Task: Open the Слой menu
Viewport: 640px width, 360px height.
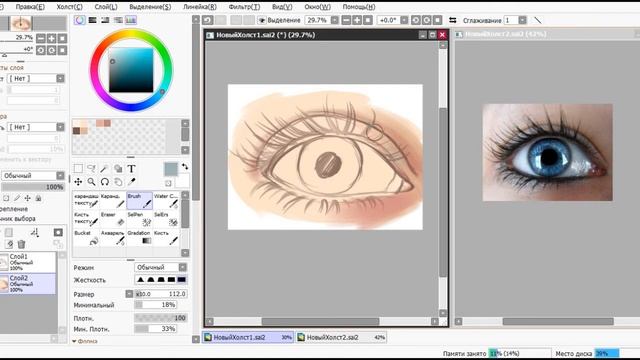Action: [x=106, y=7]
